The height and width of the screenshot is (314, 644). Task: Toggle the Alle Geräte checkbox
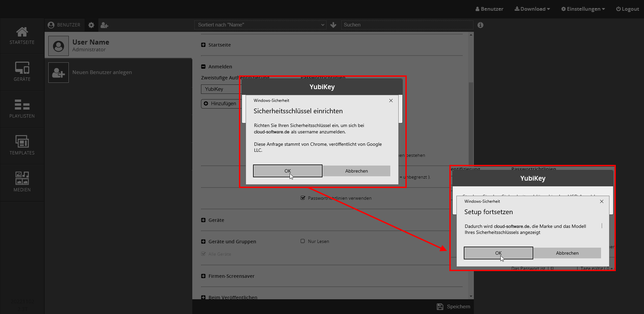tap(203, 254)
